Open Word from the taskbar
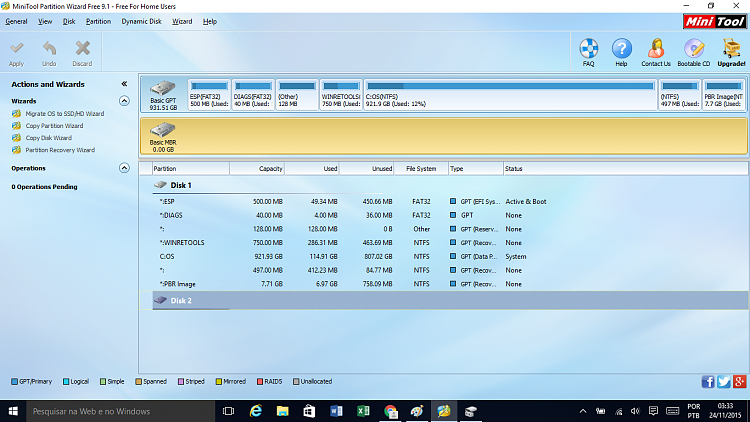The height and width of the screenshot is (422, 750). click(336, 411)
